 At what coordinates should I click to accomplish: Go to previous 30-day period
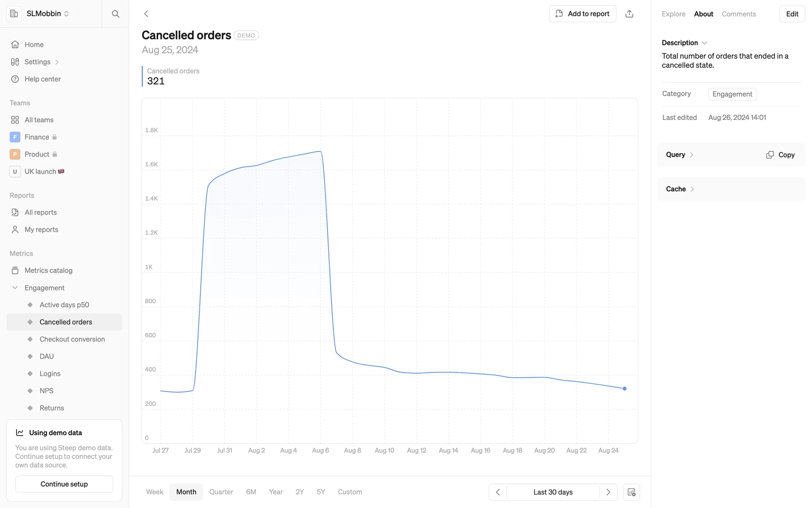tap(498, 492)
